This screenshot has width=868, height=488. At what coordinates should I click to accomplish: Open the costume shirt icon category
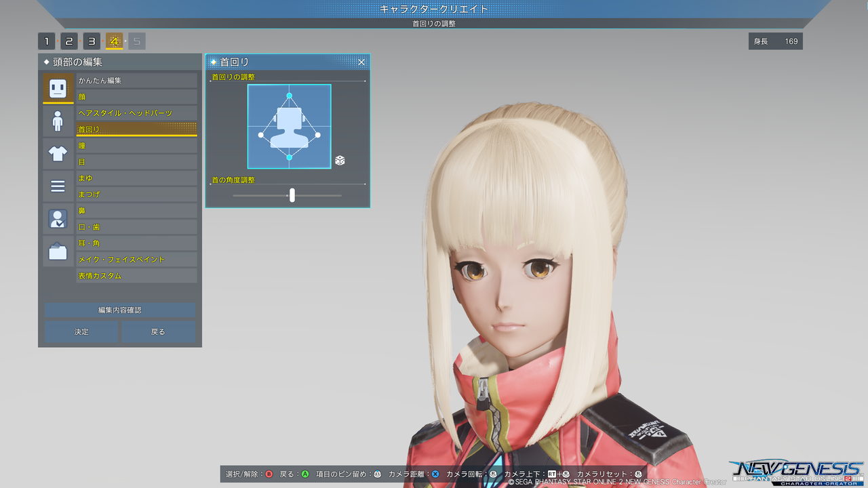tap(58, 153)
